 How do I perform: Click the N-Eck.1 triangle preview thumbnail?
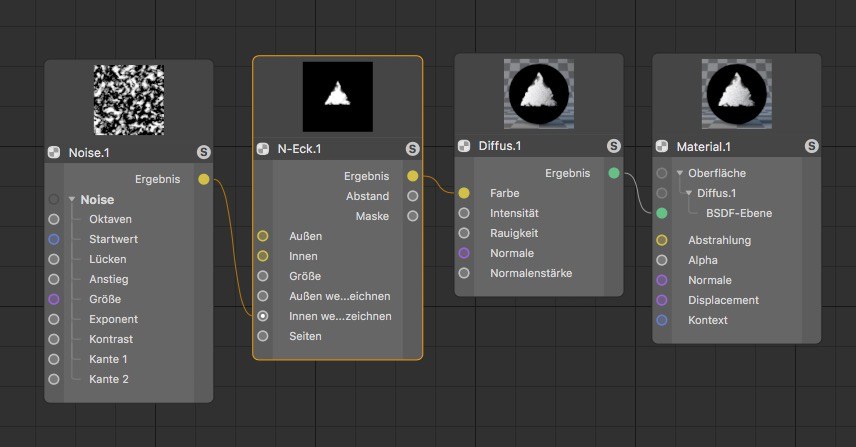tap(338, 97)
